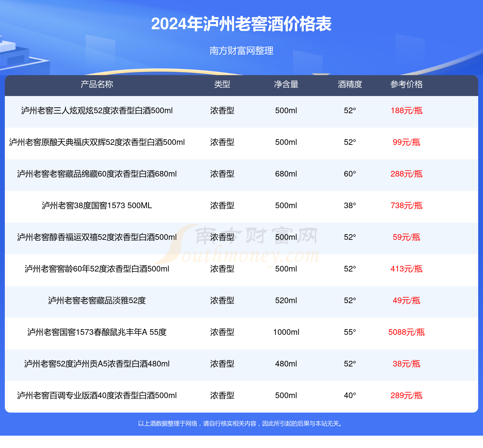The height and width of the screenshot is (448, 483).
Task: Click price 99元/瓶
Action: coord(407,142)
